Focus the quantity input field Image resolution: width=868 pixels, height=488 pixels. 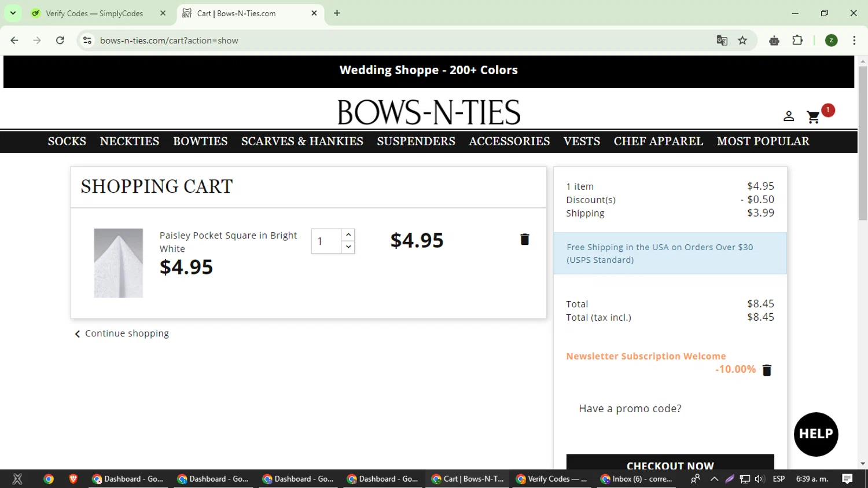326,241
